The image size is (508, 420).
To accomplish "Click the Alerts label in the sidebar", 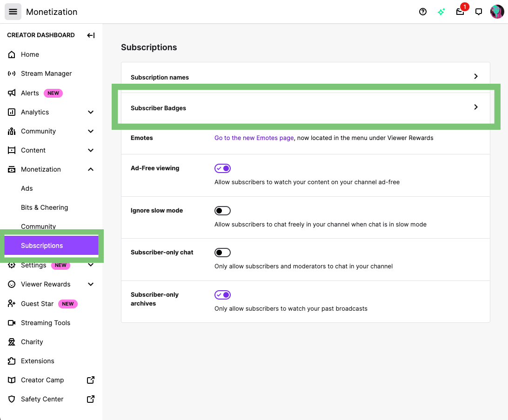I will pos(30,93).
